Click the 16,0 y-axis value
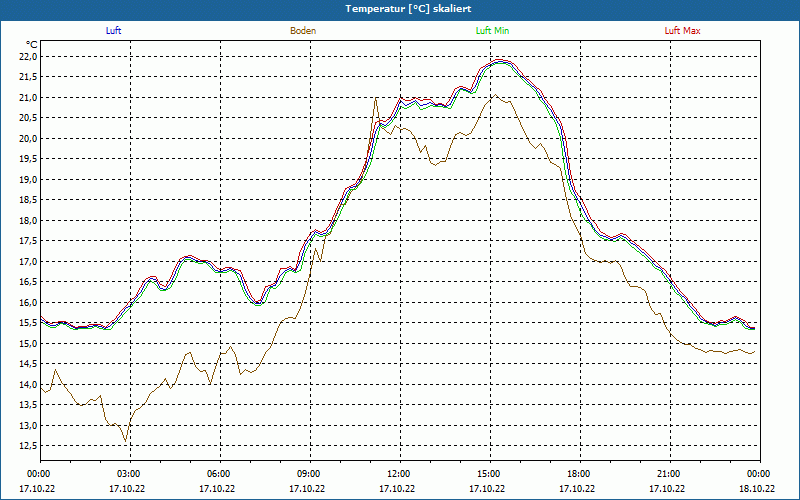This screenshot has height=500, width=800. (x=27, y=303)
